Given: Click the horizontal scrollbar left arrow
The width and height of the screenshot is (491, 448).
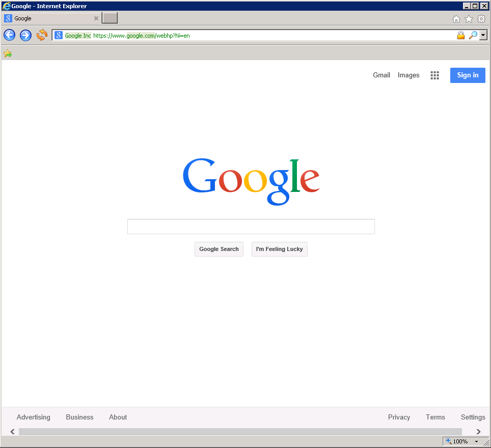Looking at the screenshot, I should [13, 432].
